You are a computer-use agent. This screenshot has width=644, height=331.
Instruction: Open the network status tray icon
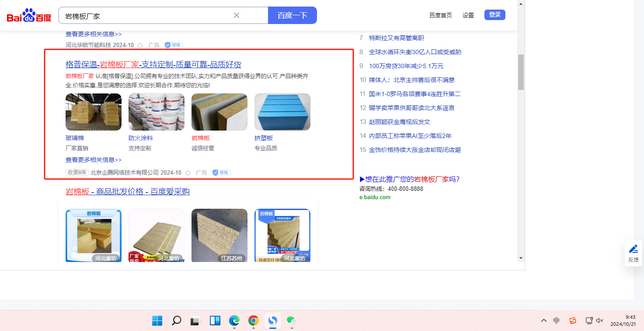pos(589,321)
